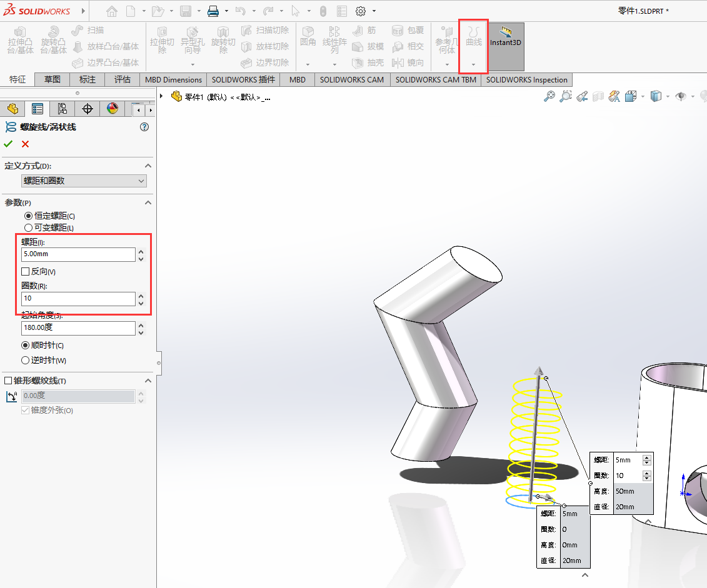Select counterclockwise (逆时针) radio button

[25, 360]
